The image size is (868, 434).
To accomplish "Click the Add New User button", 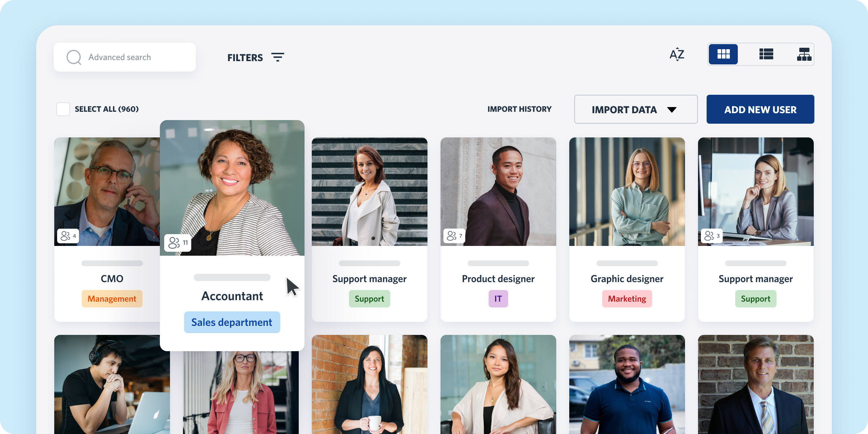I will click(x=760, y=109).
